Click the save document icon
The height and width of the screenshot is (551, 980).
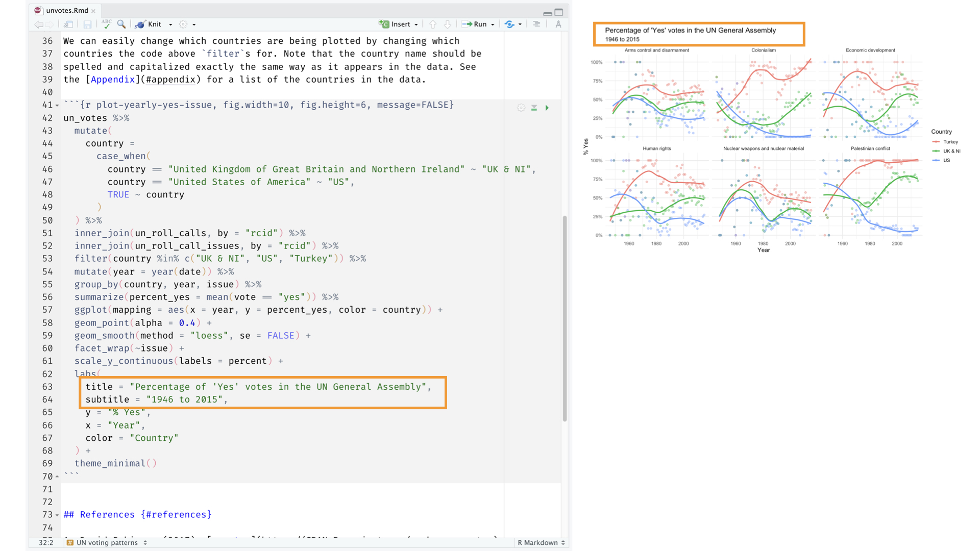click(x=87, y=24)
